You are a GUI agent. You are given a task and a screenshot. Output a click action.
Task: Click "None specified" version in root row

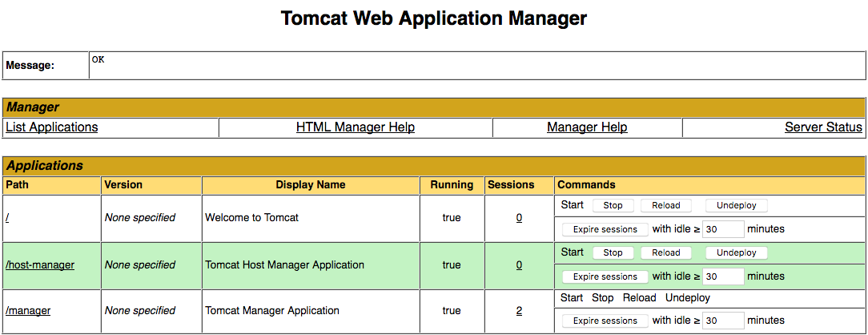pos(140,218)
